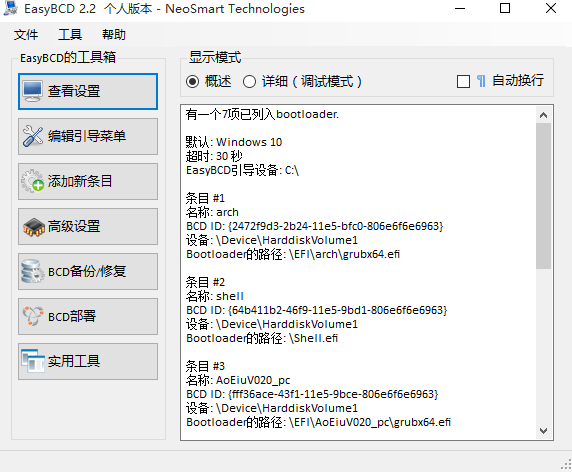This screenshot has width=572, height=472.
Task: Open BCD备份/修复 tools
Action: [x=88, y=271]
